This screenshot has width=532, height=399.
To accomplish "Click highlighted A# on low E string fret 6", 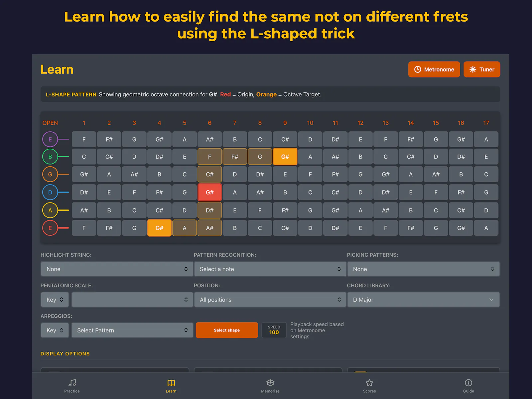I will (x=210, y=228).
